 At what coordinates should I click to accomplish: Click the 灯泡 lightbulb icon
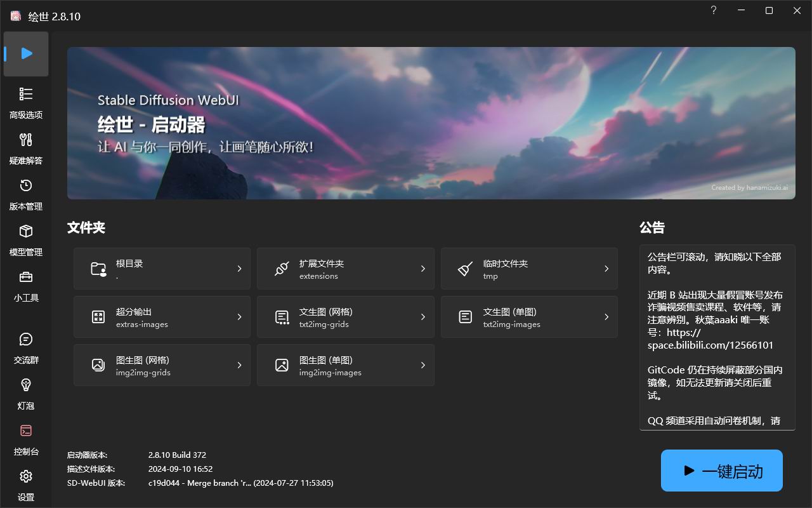pyautogui.click(x=26, y=385)
